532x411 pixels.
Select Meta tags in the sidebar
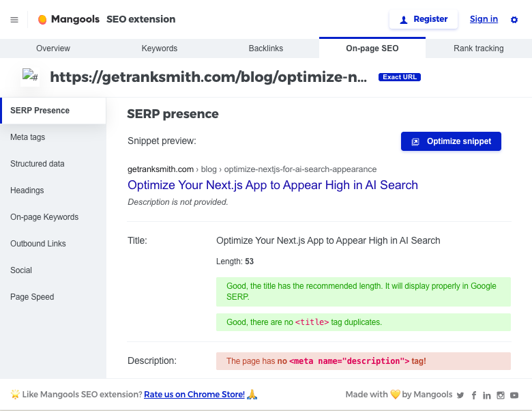[28, 137]
